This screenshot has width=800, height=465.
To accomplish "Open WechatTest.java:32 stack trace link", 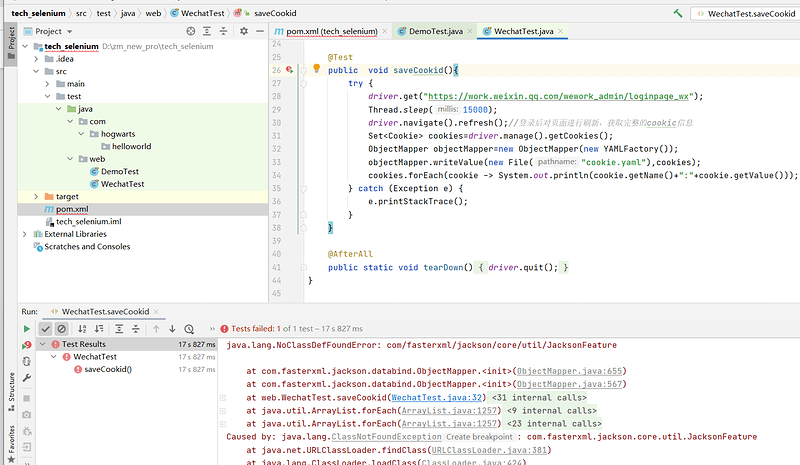I will click(x=436, y=398).
